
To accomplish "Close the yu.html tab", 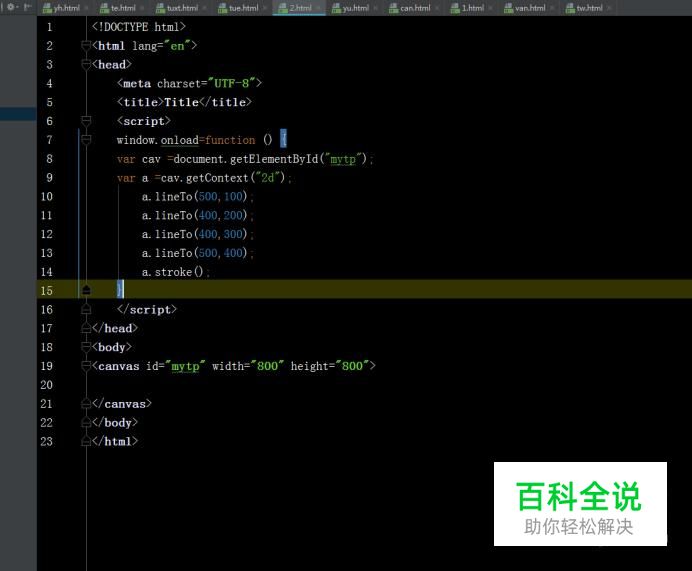I will coord(375,8).
